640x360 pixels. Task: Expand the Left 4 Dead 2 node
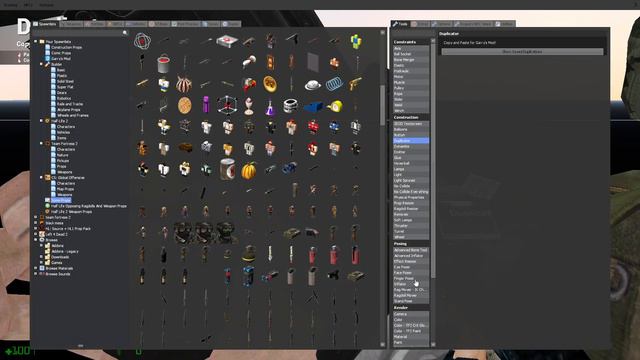coord(36,234)
